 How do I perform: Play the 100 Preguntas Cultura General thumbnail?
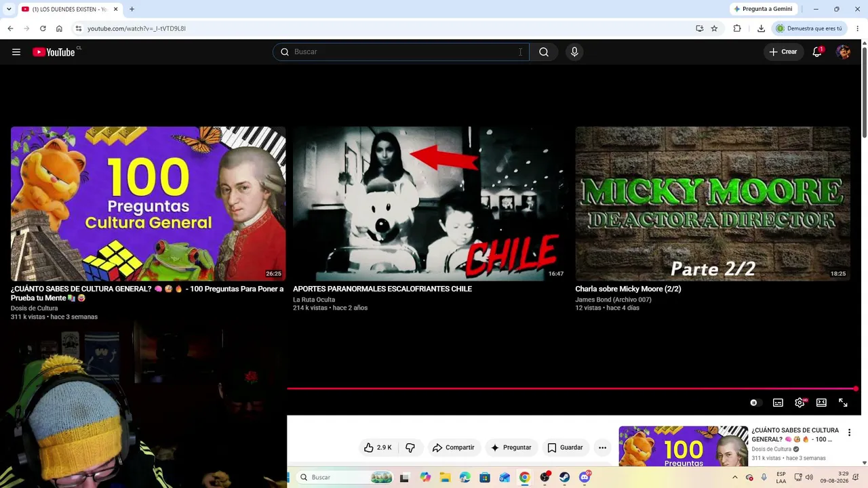pos(148,203)
